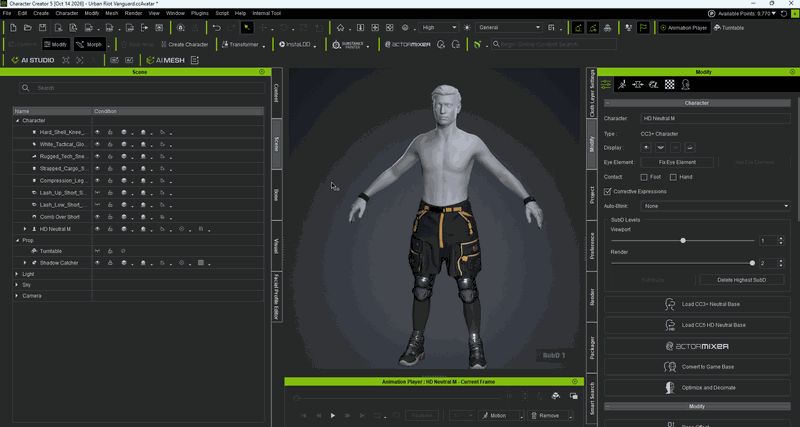The width and height of the screenshot is (800, 427).
Task: Click the Delete Highest SubD button
Action: pos(741,280)
